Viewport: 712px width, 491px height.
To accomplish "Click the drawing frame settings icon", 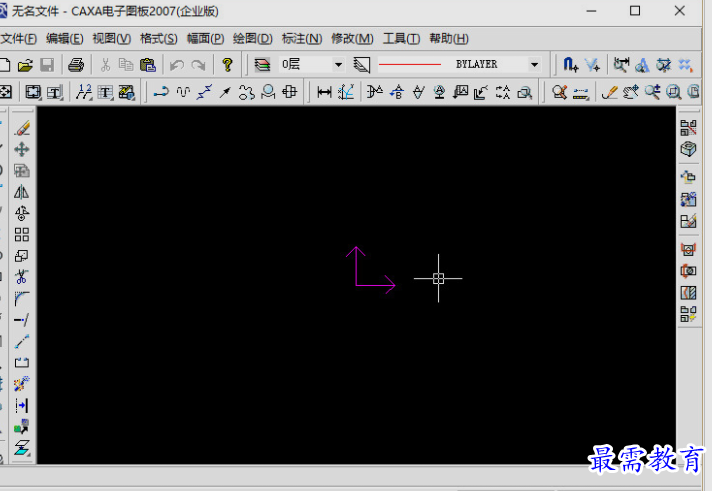I will click(x=33, y=92).
